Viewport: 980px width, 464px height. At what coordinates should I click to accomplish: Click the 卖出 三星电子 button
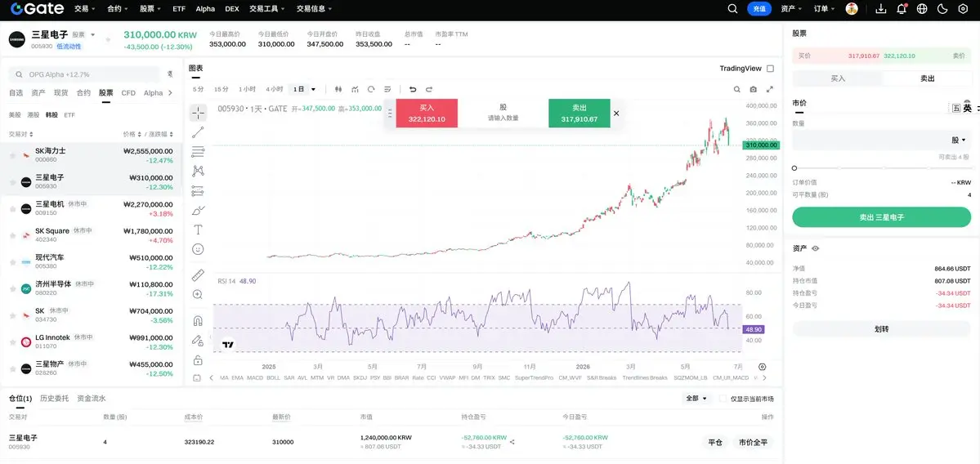coord(881,217)
